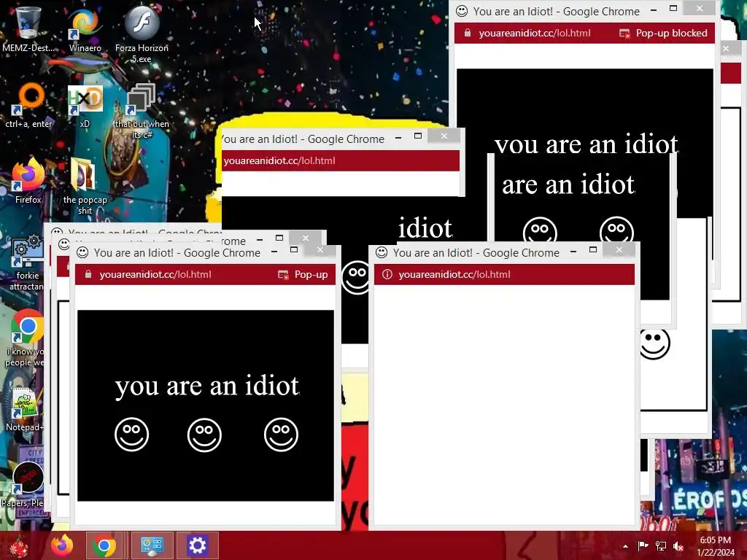
Task: Click the 'Pop-up blocked' indicator
Action: pos(662,33)
